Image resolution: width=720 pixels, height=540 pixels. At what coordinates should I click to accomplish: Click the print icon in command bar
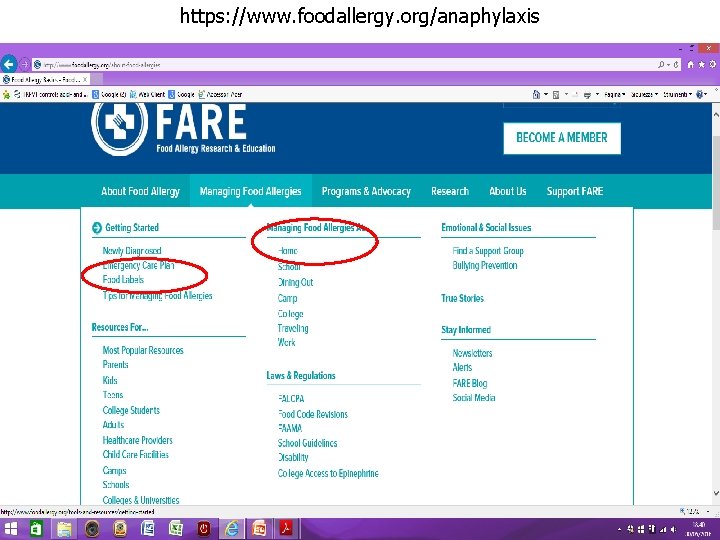click(587, 95)
